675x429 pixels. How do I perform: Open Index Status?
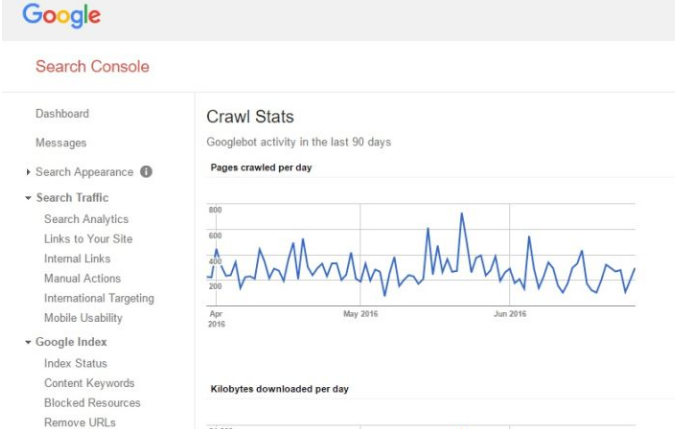(x=76, y=363)
